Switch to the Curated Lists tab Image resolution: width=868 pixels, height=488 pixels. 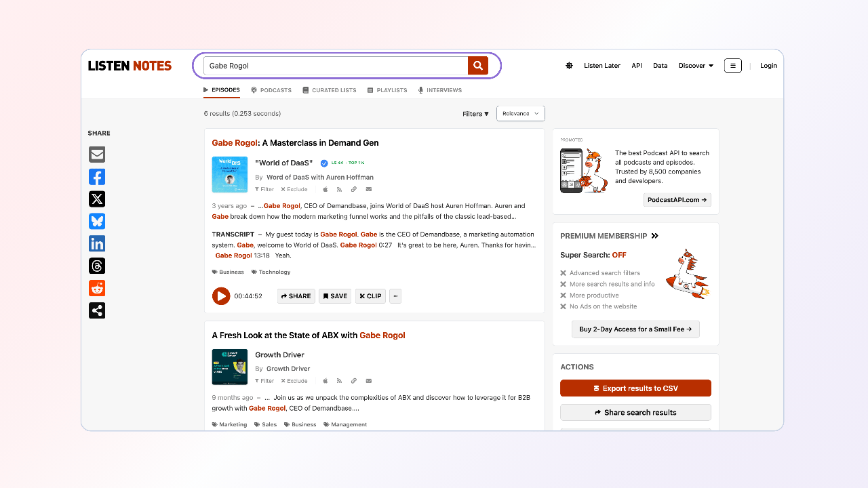(330, 90)
